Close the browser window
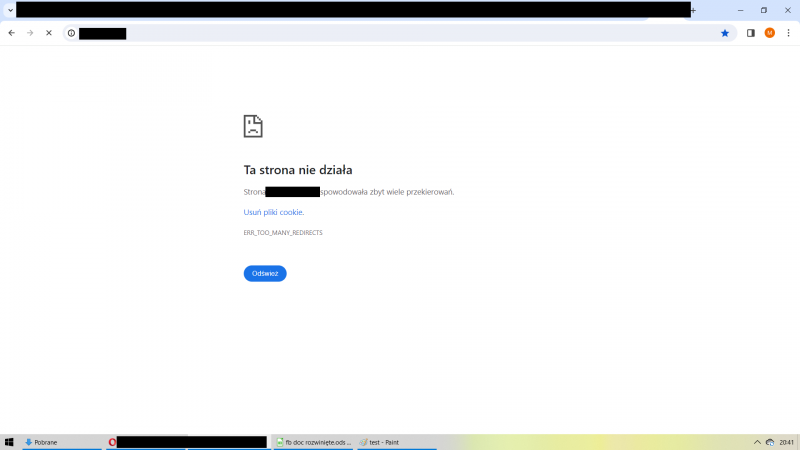The width and height of the screenshot is (800, 450). coord(788,10)
